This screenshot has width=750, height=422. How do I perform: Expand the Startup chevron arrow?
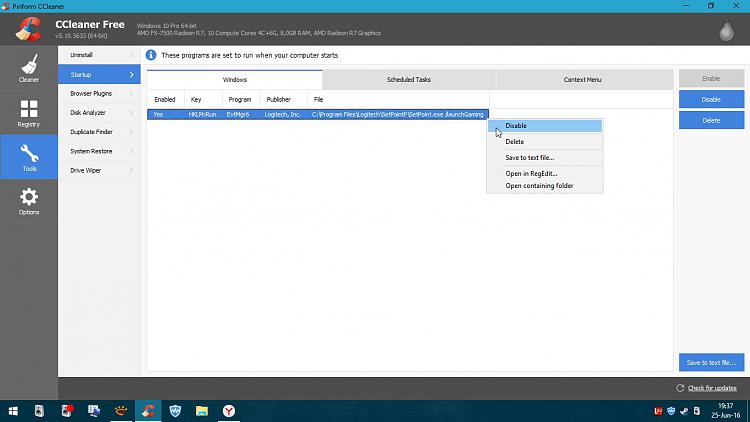click(x=132, y=75)
